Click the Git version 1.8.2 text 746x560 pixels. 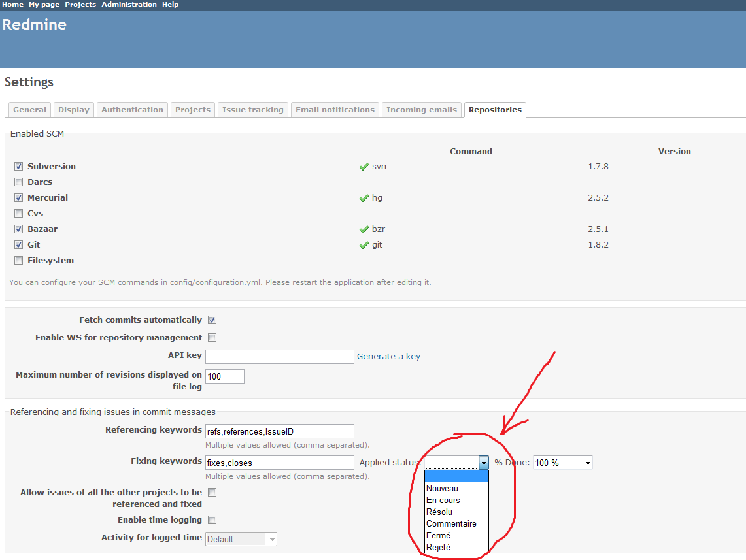pos(598,245)
